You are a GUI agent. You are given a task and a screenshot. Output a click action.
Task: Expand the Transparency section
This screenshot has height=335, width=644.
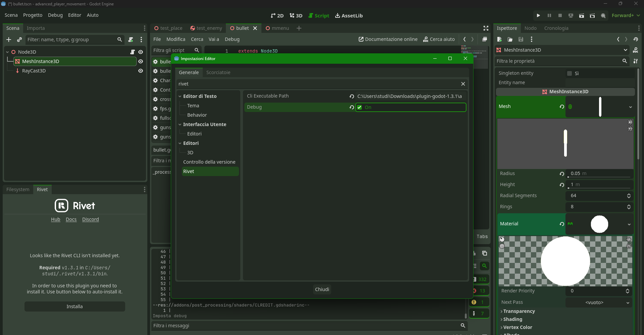click(519, 311)
